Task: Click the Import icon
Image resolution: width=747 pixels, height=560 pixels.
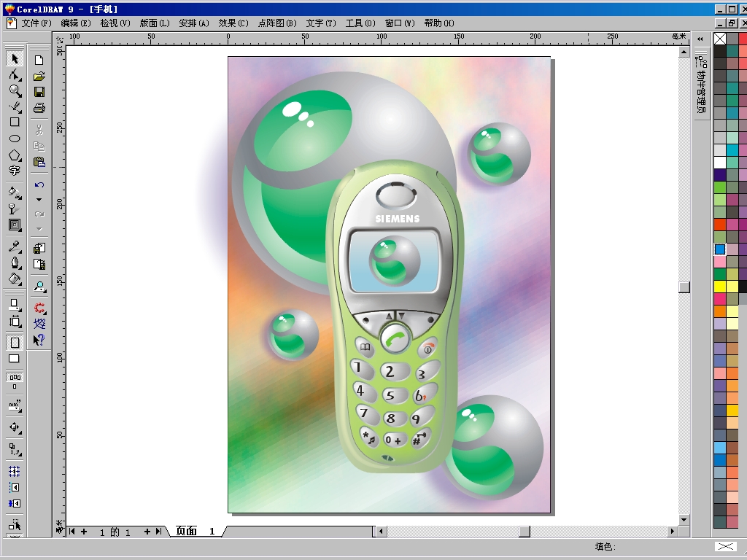Action: pyautogui.click(x=39, y=248)
